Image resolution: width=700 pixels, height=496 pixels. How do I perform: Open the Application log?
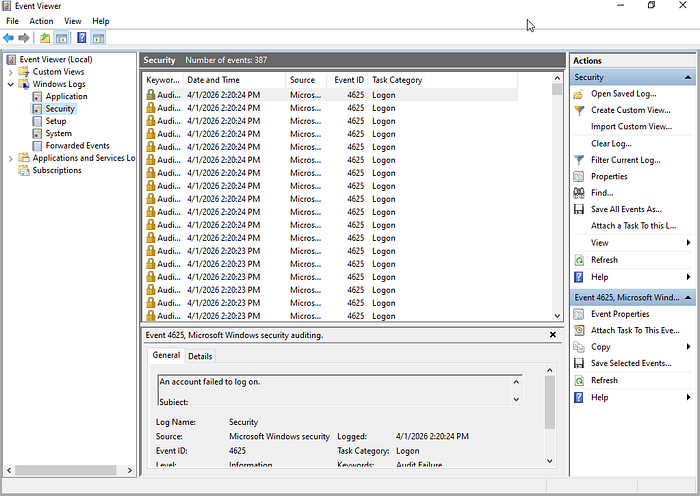[66, 96]
